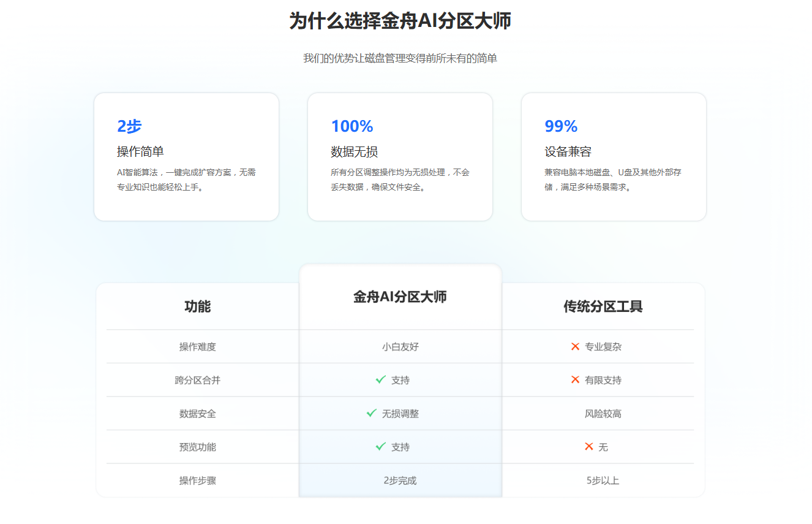The width and height of the screenshot is (812, 524).
Task: Click the green checkmark in the 预览功能 row
Action: point(381,447)
